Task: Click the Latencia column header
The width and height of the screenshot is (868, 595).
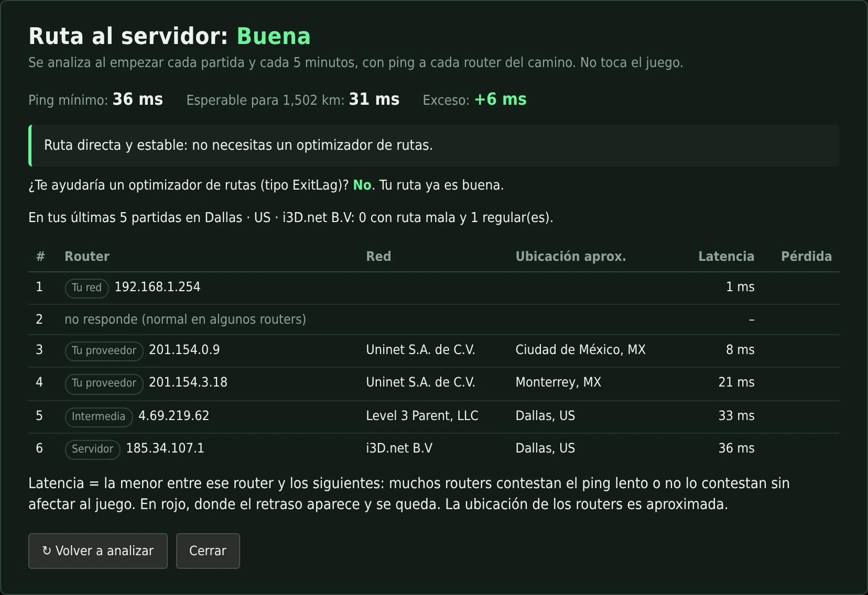Action: (x=726, y=257)
